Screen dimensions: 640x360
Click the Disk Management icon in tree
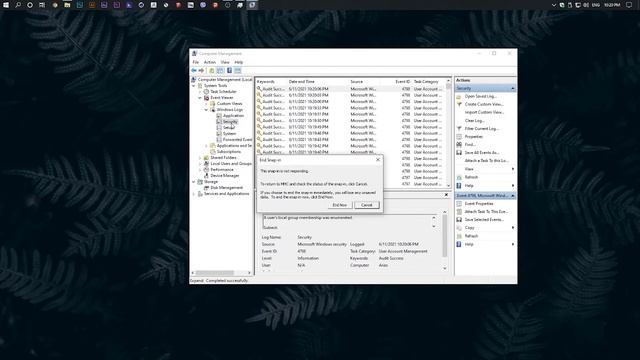pos(207,188)
